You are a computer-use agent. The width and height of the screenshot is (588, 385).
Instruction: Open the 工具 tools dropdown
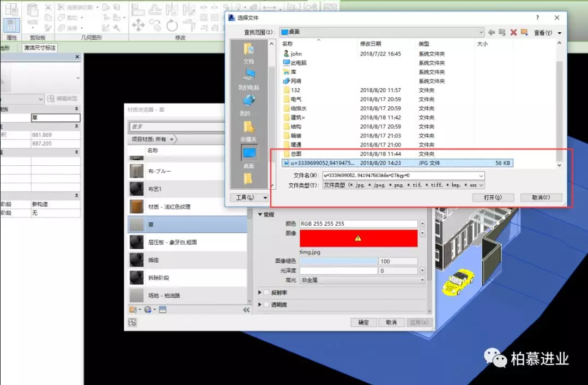(249, 197)
